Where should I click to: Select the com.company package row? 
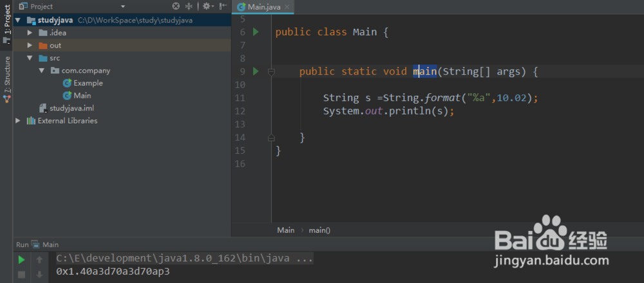click(122, 71)
